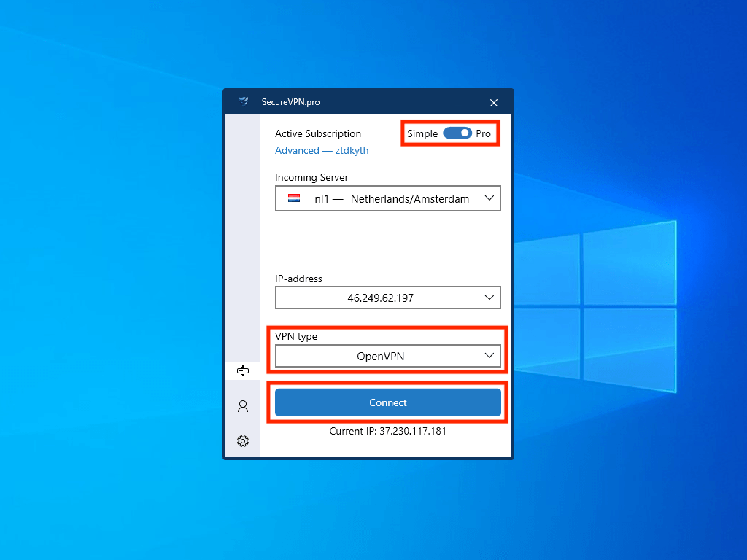Click the IP-address label
Screen dimensions: 747x560
coord(298,279)
